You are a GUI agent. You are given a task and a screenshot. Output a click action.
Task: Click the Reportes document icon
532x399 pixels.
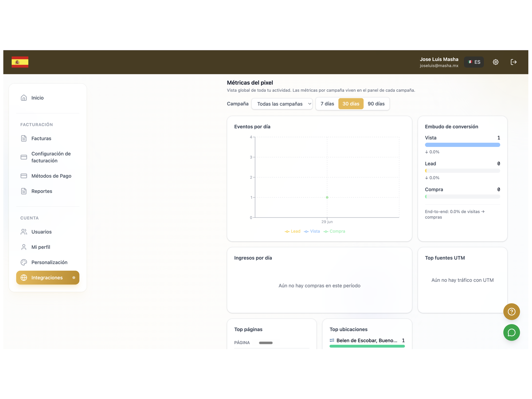coord(24,191)
